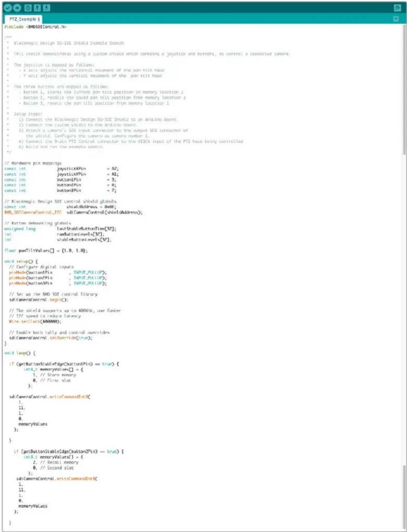Click the '// Second slot' comment
Screen dimensions: 407x532
coord(57,468)
